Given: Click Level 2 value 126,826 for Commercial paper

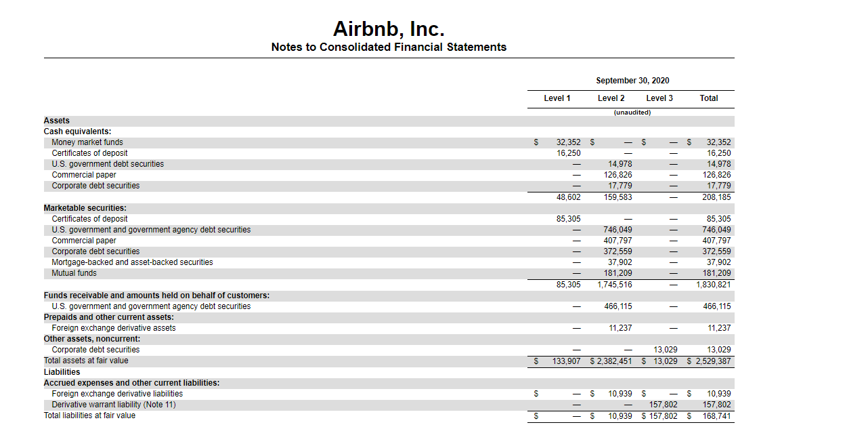Looking at the screenshot, I should (617, 175).
